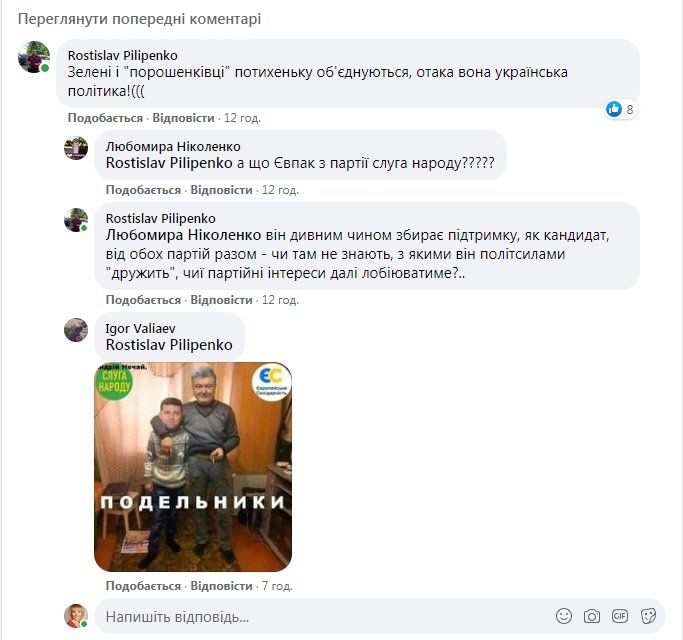This screenshot has height=640, width=683.
Task: Open Rostislav Pilipenko's top comment avatar
Action: (x=34, y=57)
